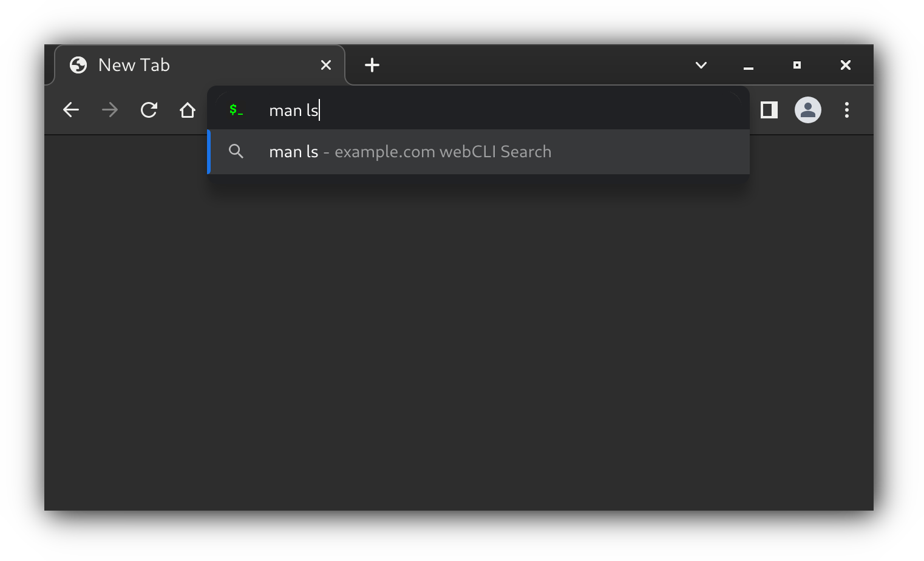The image size is (924, 561).
Task: Close the New Tab tab
Action: click(326, 65)
